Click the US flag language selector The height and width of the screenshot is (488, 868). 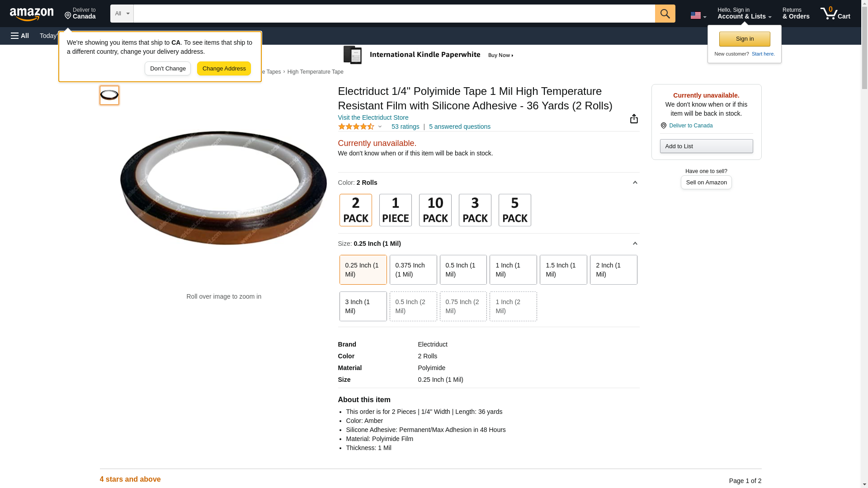tap(698, 15)
